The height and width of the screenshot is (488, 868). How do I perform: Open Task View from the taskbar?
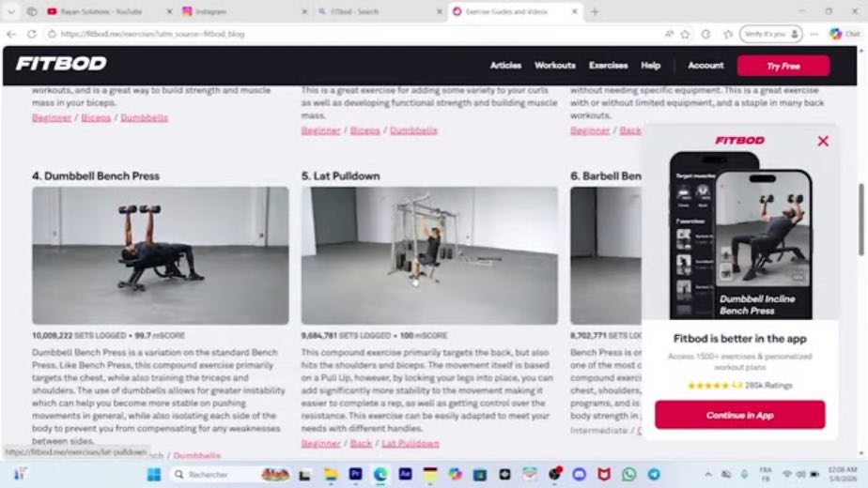[x=304, y=474]
